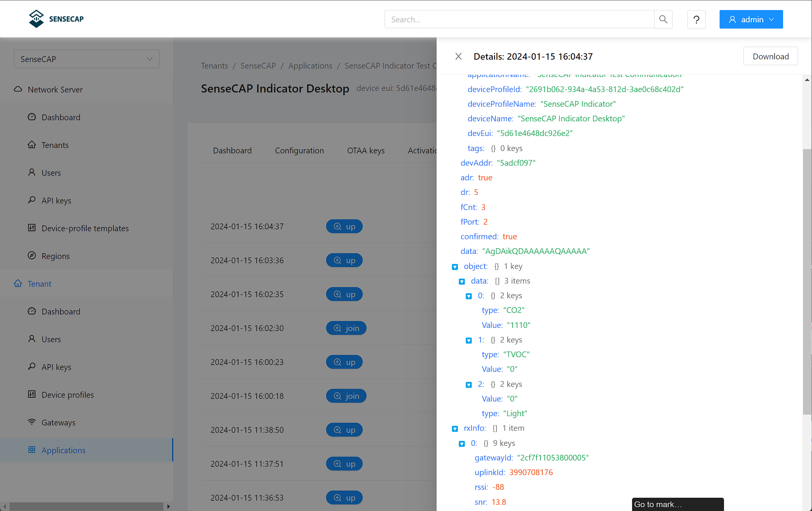
Task: Collapse the object data array
Action: tap(462, 281)
